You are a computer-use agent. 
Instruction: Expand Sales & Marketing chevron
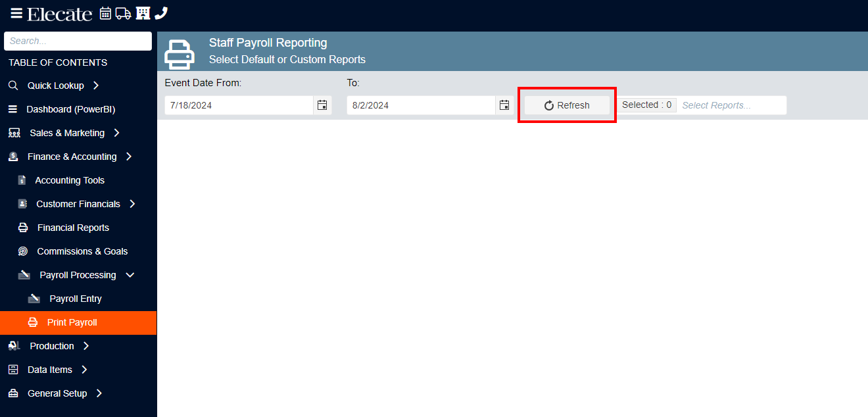point(116,133)
